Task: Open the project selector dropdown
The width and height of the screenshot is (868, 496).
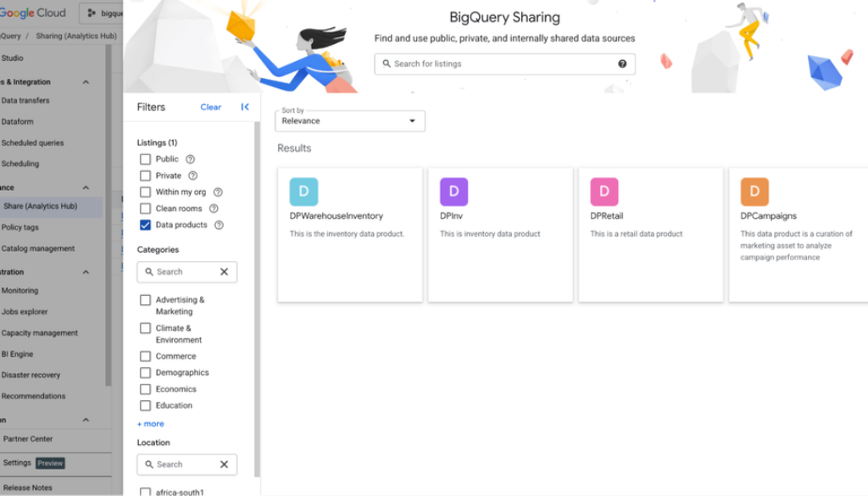Action: point(102,14)
